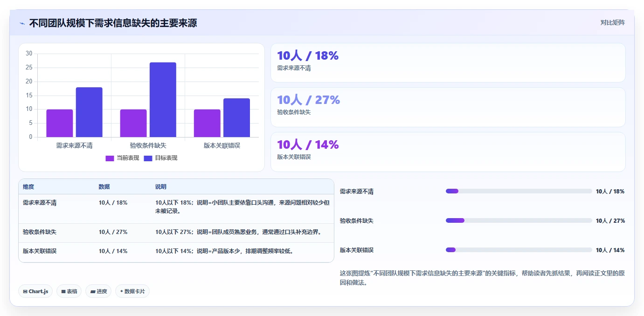
Task: Click the 表格 tag icon
Action: point(63,291)
